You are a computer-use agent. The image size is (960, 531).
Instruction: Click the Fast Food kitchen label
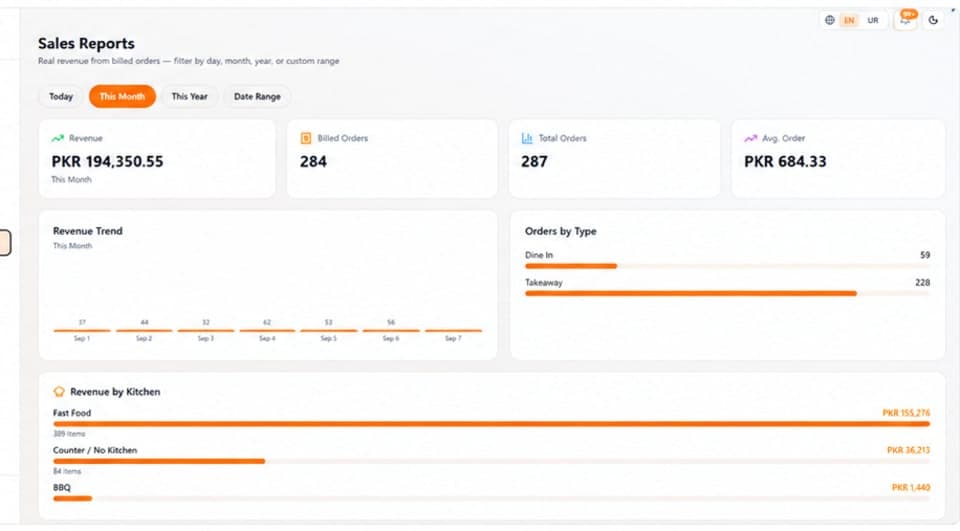pyautogui.click(x=72, y=413)
